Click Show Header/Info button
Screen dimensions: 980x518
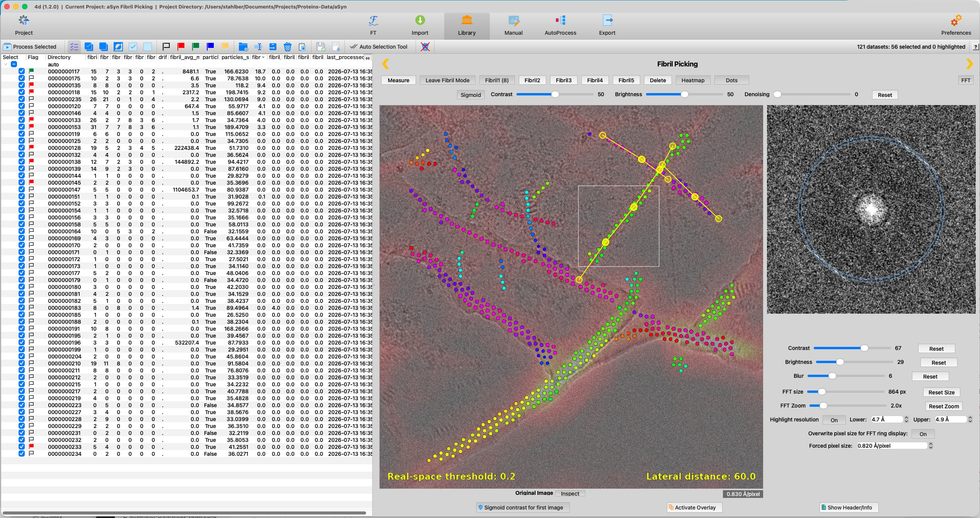(x=849, y=508)
